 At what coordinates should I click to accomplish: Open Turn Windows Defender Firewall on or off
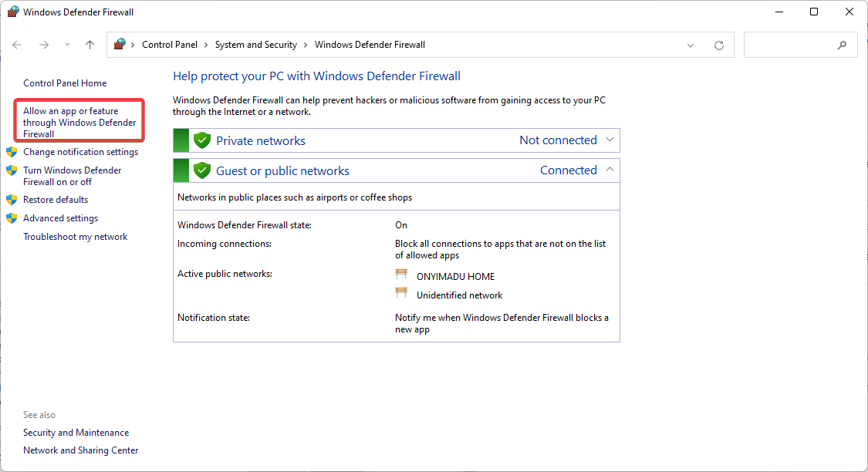pos(72,176)
